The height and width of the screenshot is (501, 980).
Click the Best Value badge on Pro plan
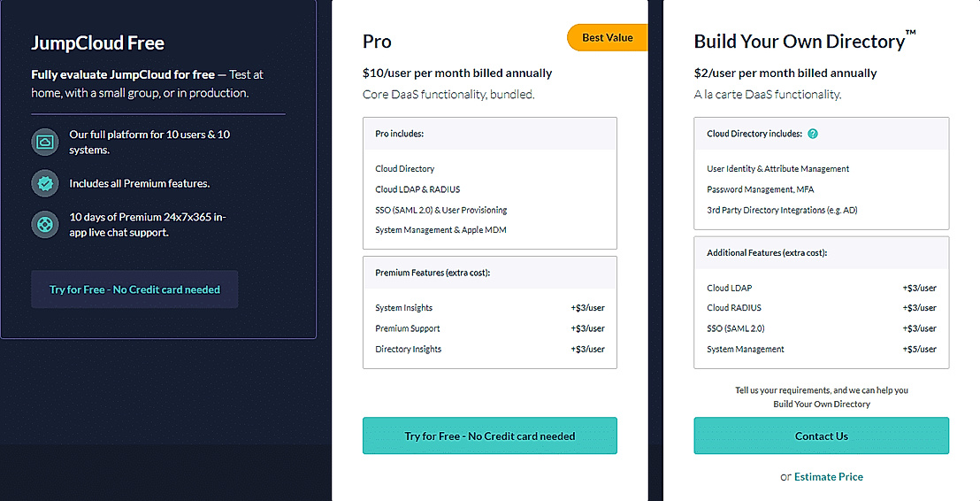(x=606, y=38)
